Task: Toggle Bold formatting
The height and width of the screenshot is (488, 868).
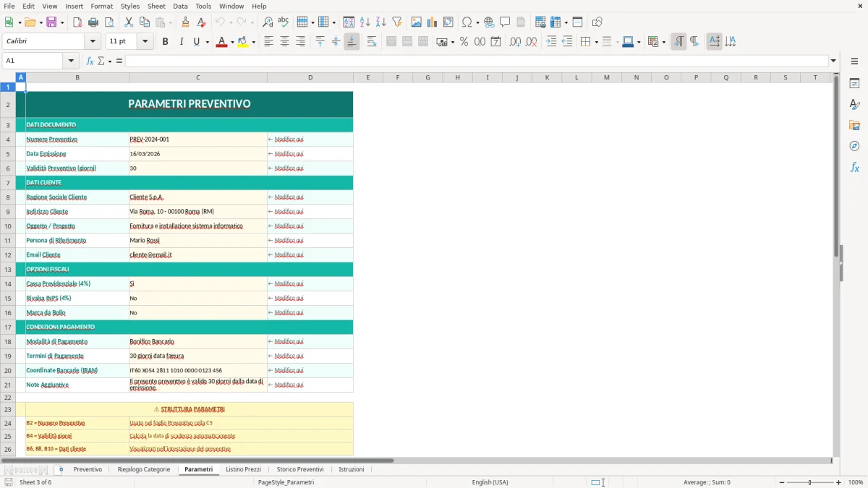Action: tap(166, 42)
